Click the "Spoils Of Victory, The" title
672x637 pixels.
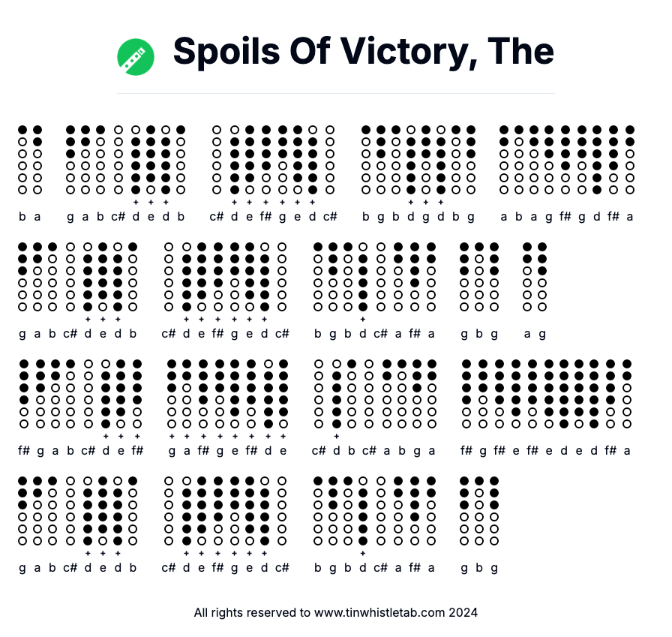pos(364,52)
